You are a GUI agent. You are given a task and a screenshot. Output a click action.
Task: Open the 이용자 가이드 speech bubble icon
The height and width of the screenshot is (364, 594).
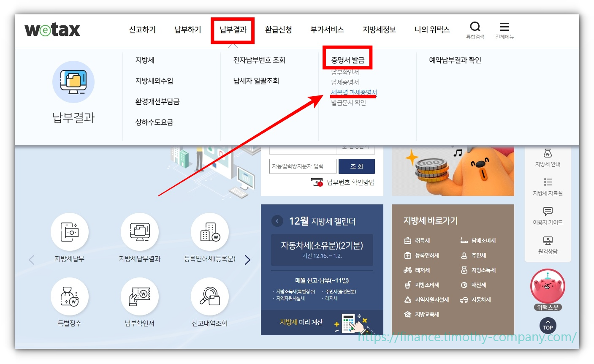click(548, 212)
